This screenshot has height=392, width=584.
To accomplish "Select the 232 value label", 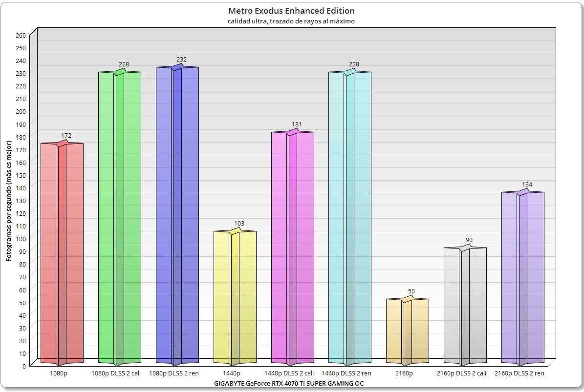I will click(181, 60).
